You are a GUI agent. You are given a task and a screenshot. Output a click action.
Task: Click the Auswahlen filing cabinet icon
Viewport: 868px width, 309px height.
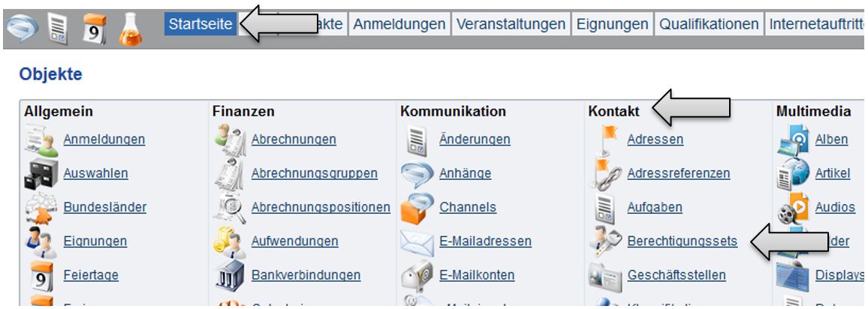coord(41,173)
